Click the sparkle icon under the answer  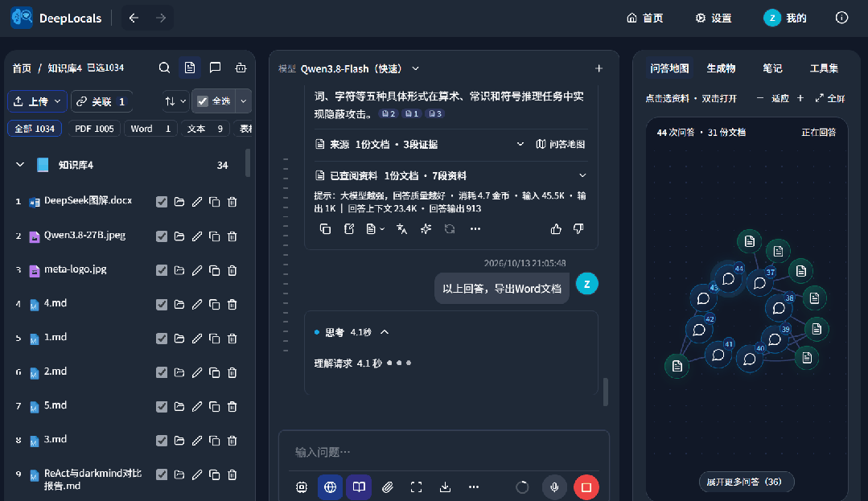pos(426,228)
